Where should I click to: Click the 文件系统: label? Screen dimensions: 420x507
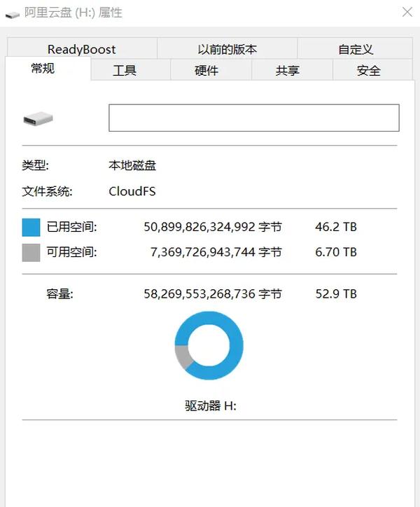(x=47, y=191)
